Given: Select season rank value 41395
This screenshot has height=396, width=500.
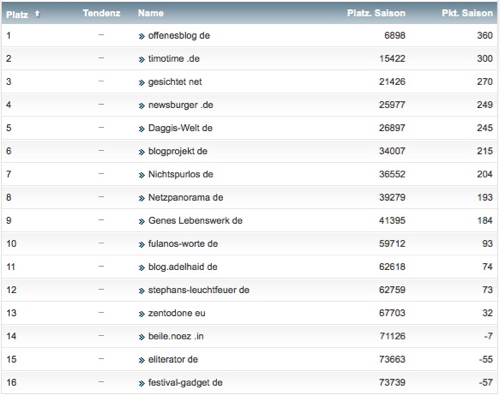Looking at the screenshot, I should click(x=392, y=221).
